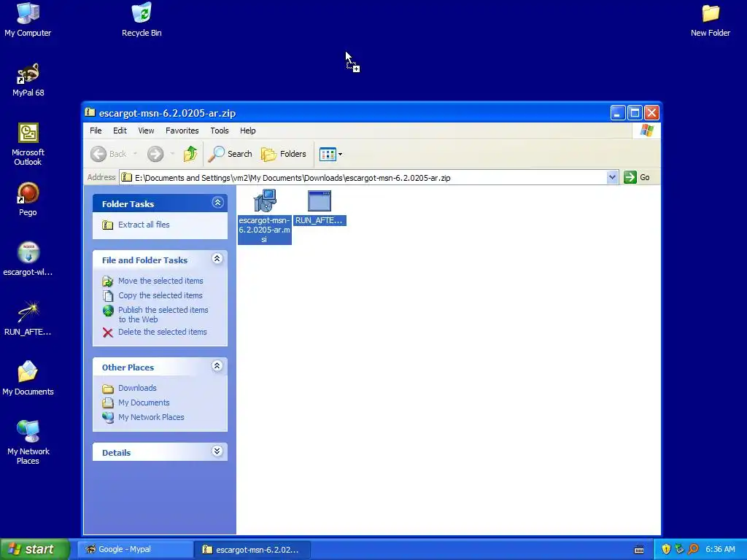Viewport: 747px width, 560px height.
Task: Click the magnifier tray icon
Action: click(693, 550)
